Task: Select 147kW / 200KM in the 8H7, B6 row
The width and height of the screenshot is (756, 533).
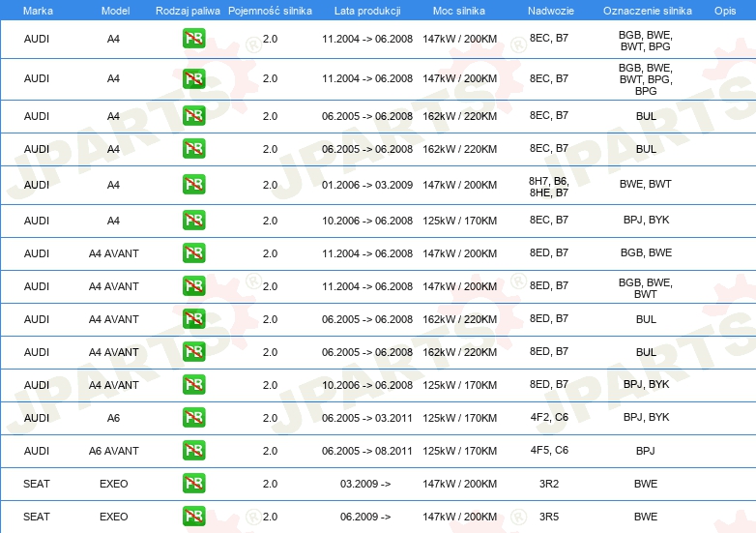Action: pyautogui.click(x=459, y=185)
